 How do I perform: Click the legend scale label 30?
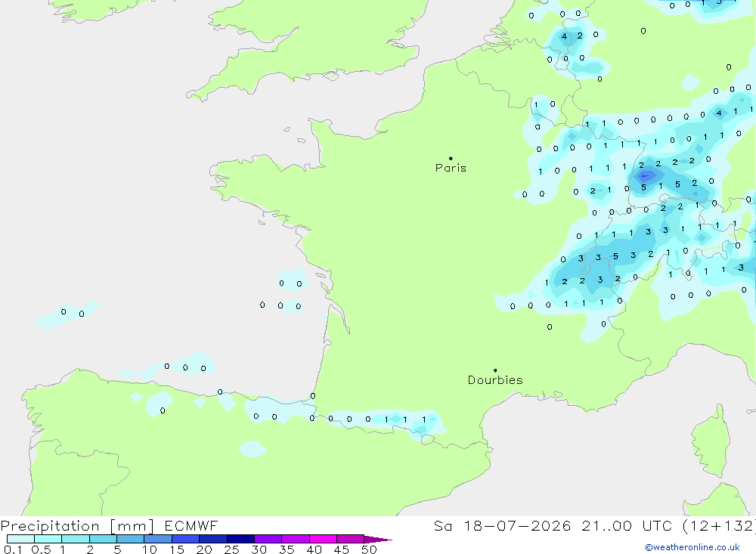tap(259, 549)
